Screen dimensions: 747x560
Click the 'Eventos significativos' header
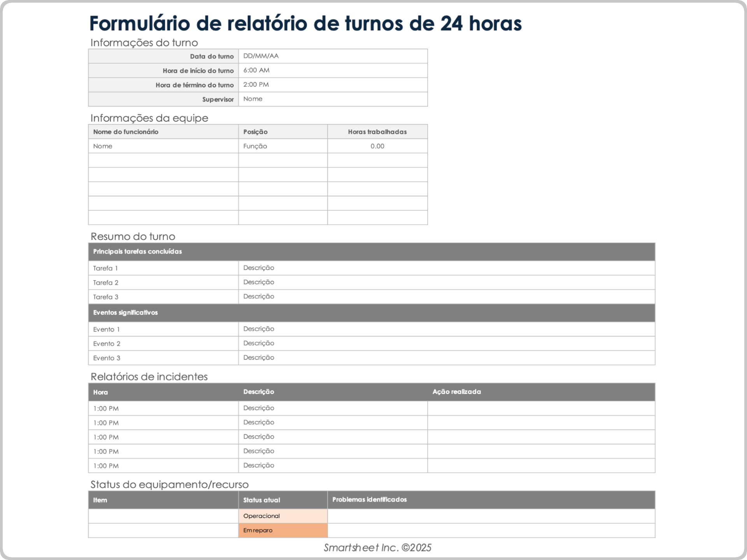tap(372, 313)
